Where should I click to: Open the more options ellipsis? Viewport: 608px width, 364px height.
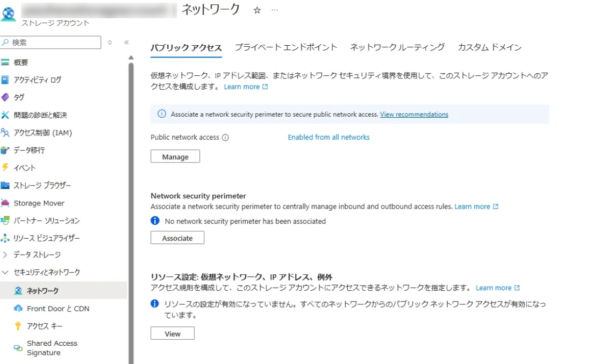pos(275,10)
